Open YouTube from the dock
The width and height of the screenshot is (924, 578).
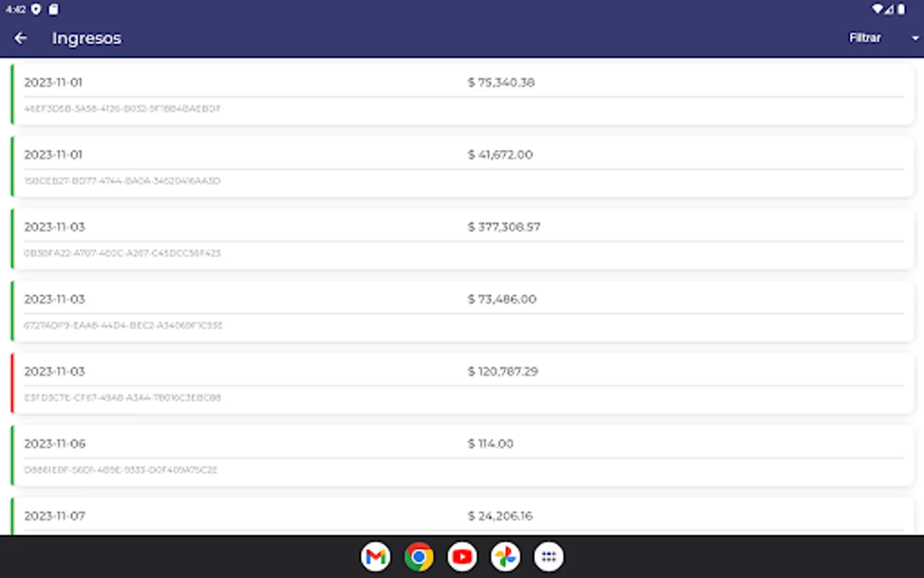(x=462, y=556)
